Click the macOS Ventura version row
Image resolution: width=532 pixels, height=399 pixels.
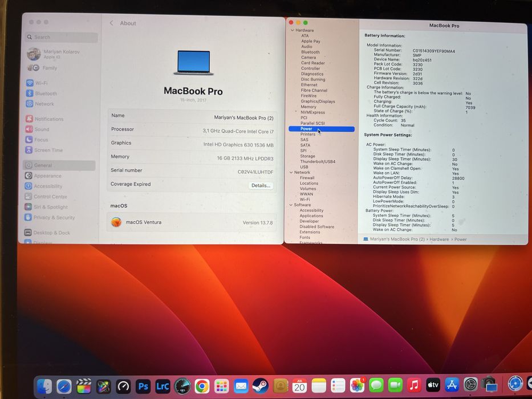pyautogui.click(x=192, y=222)
